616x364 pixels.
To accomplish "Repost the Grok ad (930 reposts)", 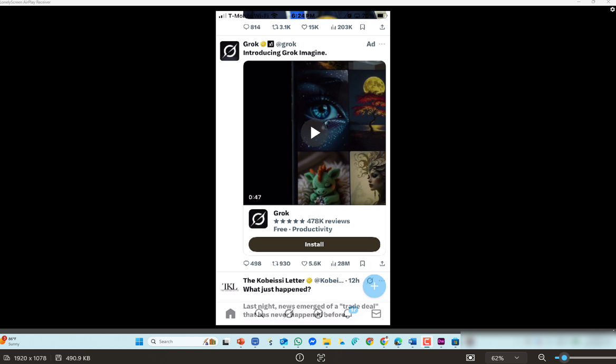I will (x=281, y=263).
